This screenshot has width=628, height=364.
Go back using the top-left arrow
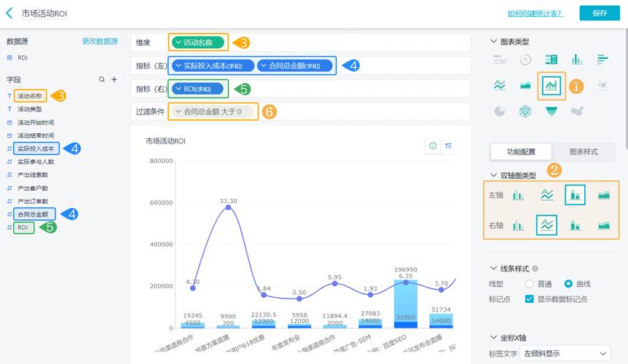point(9,13)
